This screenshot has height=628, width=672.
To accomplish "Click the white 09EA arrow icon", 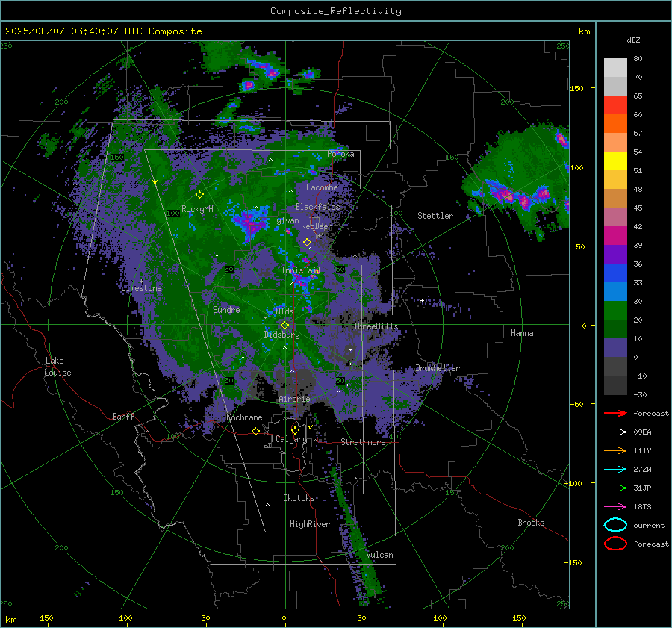I will (x=615, y=432).
